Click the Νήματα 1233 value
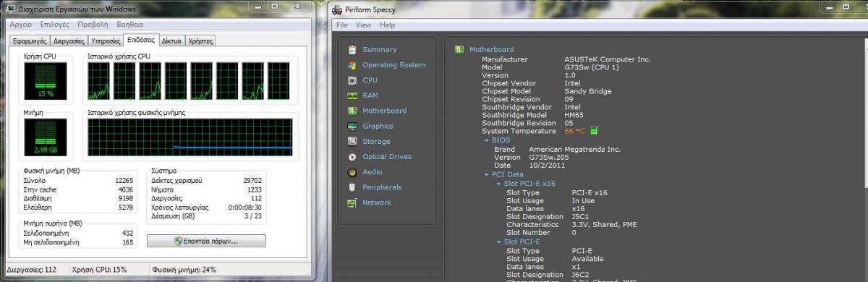Viewport: 868px width, 282px height. pyautogui.click(x=255, y=189)
